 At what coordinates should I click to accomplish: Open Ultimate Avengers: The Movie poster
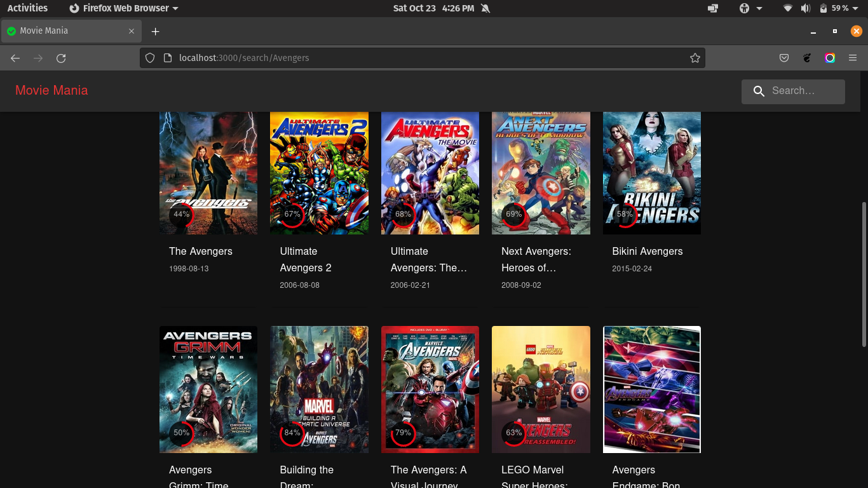430,173
